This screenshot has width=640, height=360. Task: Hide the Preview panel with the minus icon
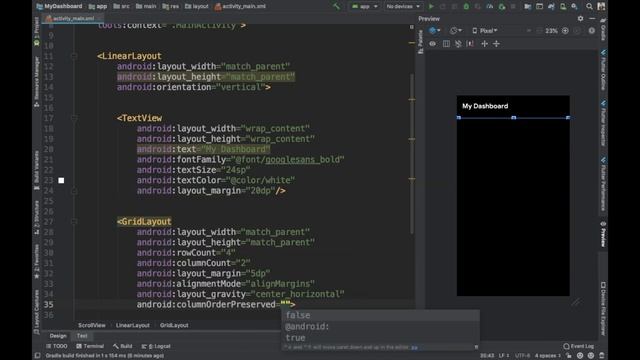tap(592, 18)
